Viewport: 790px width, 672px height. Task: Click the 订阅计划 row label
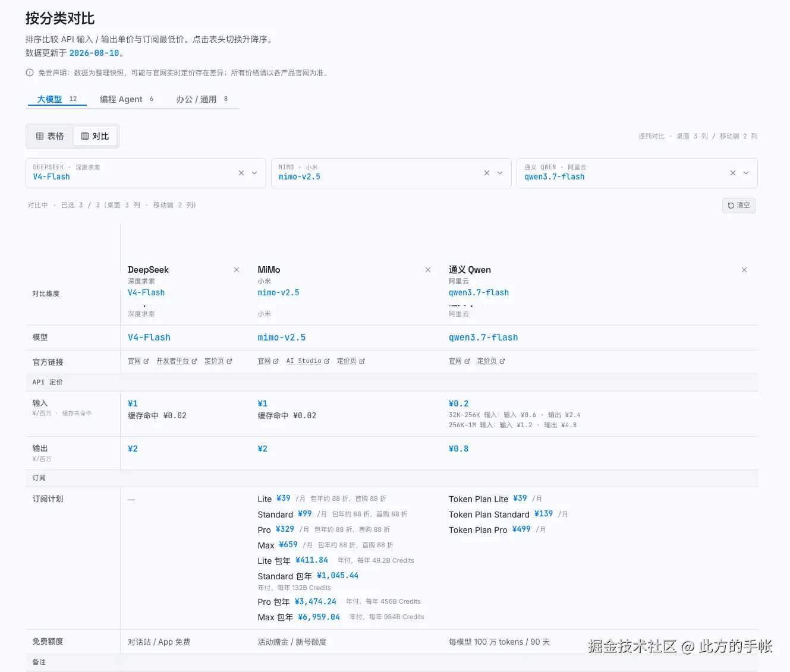pos(48,499)
